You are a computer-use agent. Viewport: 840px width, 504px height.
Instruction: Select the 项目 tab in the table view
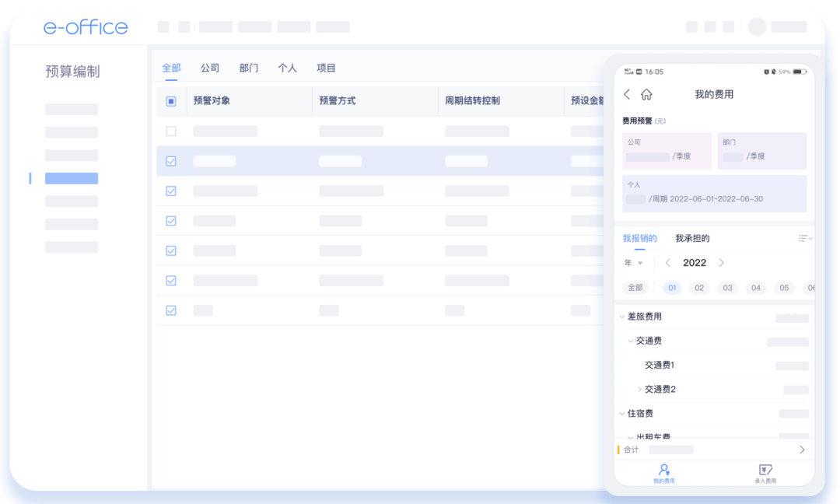[x=327, y=68]
